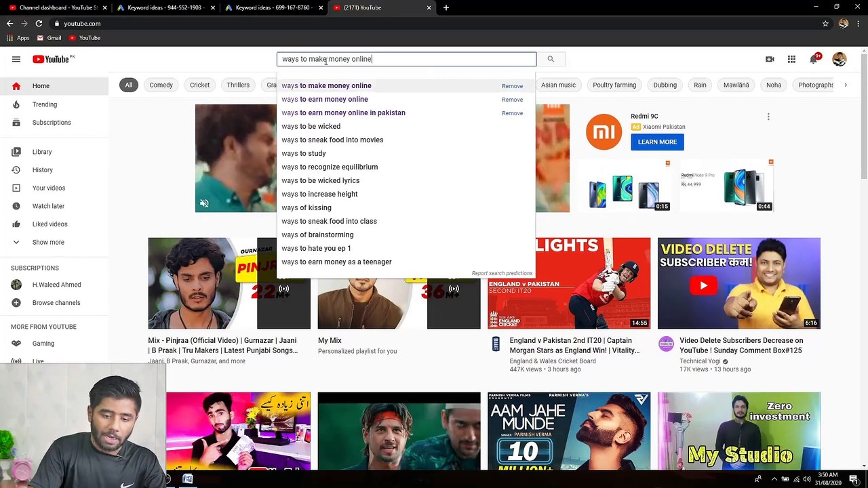Open the account avatar menu
The height and width of the screenshot is (488, 868).
[840, 59]
